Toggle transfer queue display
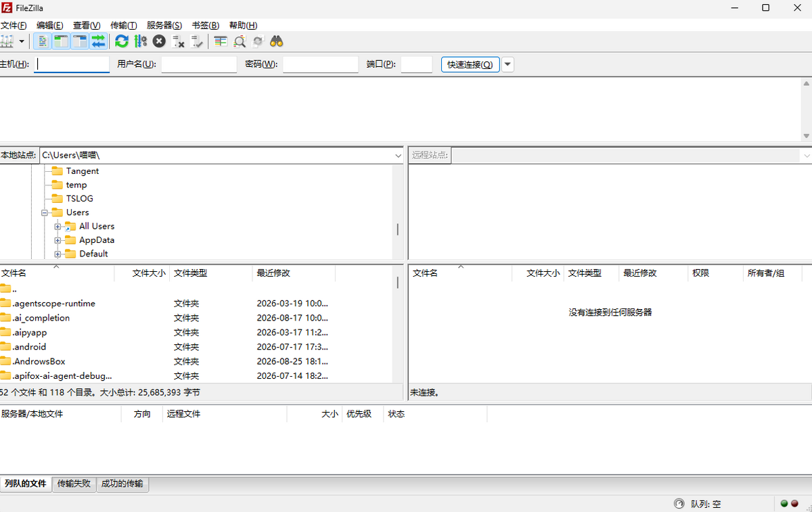This screenshot has width=812, height=512. 98,41
